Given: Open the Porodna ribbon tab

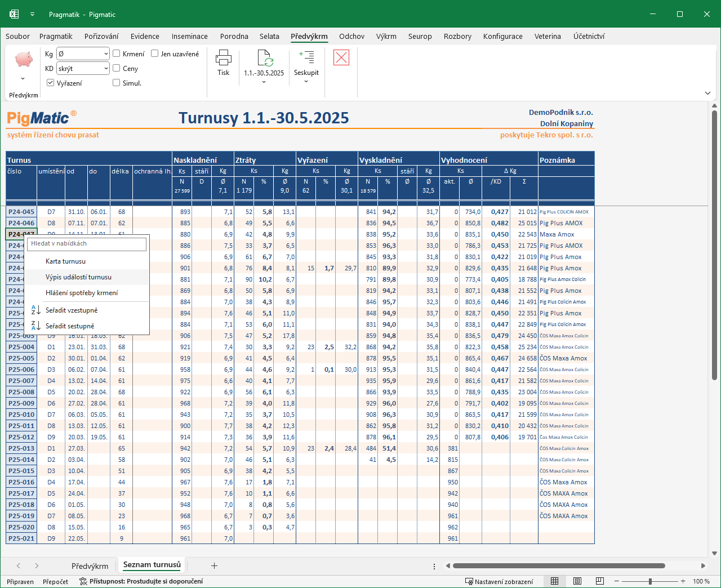Looking at the screenshot, I should 234,36.
